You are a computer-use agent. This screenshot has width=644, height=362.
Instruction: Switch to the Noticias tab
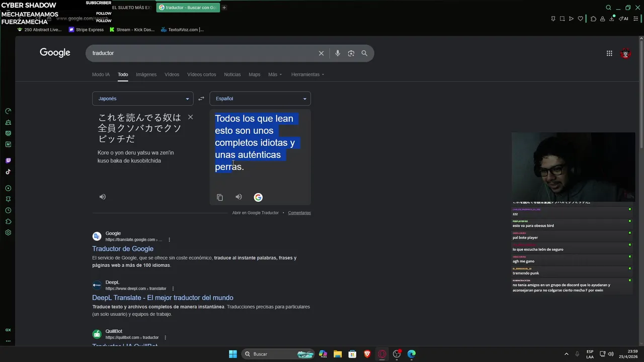pyautogui.click(x=232, y=74)
